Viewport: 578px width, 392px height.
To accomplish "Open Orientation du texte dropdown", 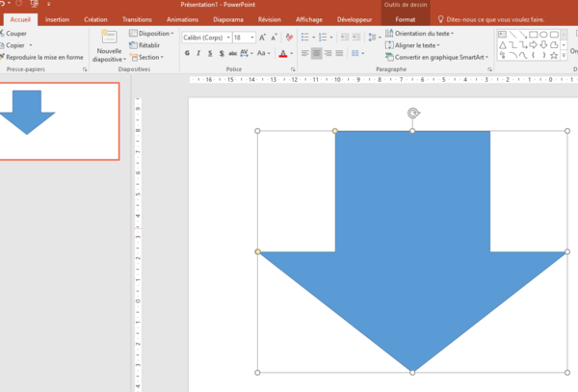I will [419, 34].
